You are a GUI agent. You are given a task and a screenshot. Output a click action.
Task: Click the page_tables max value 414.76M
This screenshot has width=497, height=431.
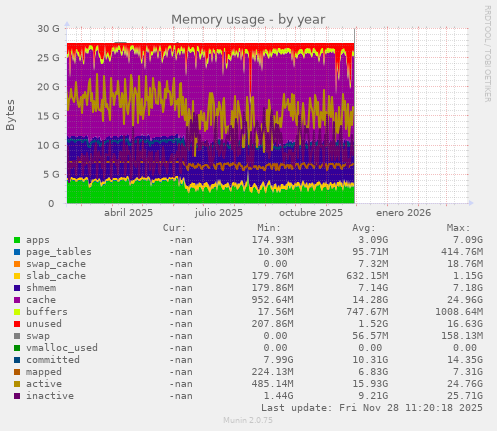pos(462,252)
